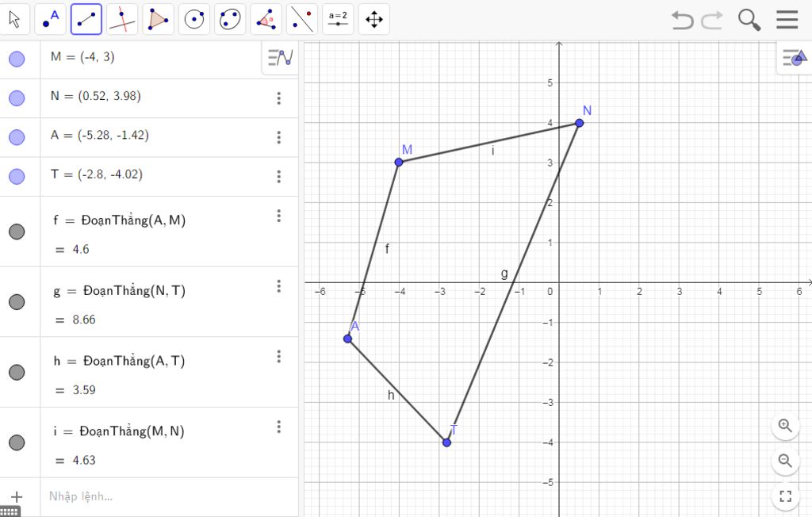Toggle visibility of point A
Screen dimensions: 812x517
click(x=17, y=137)
